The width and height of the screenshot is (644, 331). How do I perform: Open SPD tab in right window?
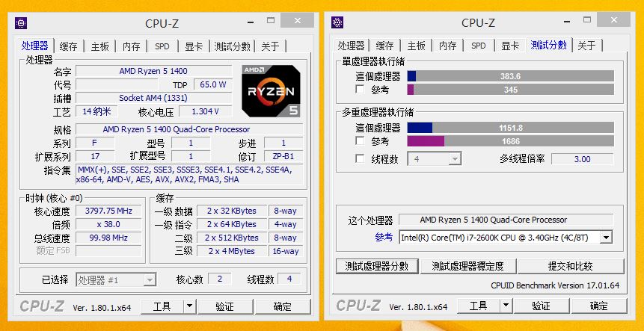(x=479, y=46)
